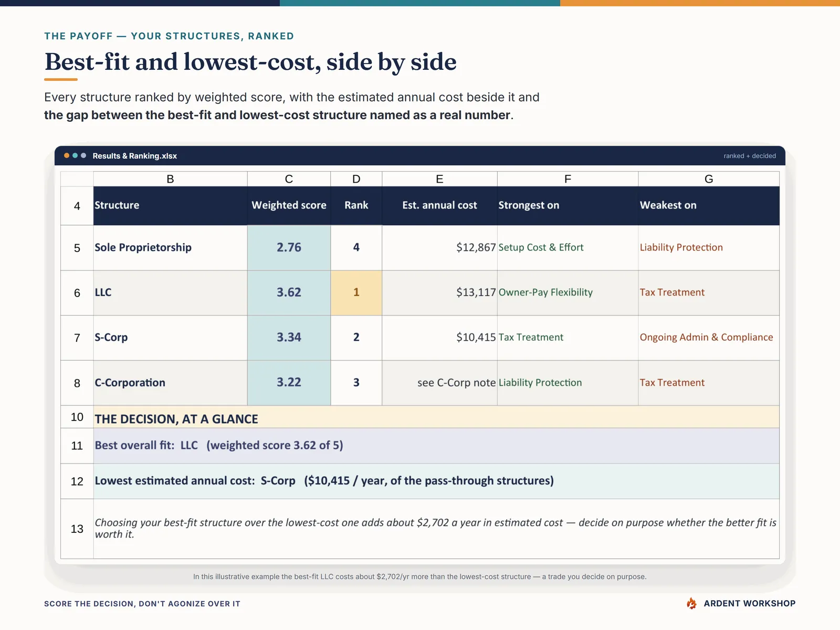Click the rank 2 cell for S-Corp
840x630 pixels.
click(x=356, y=338)
